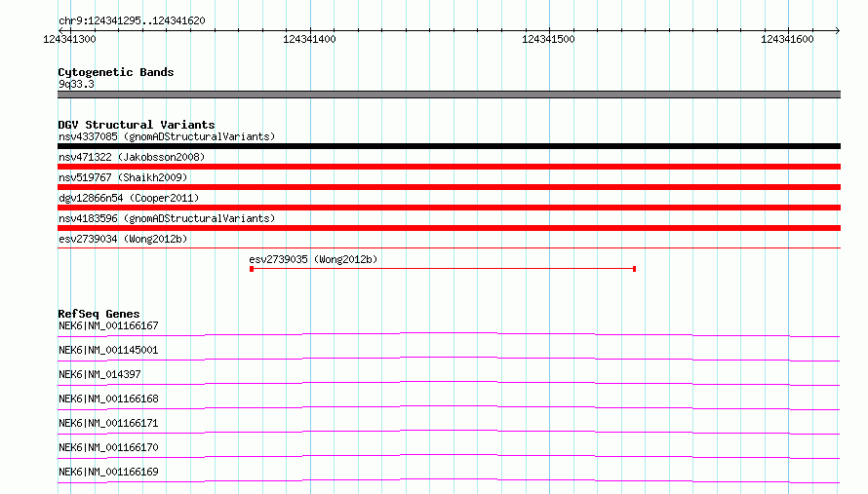Click the black nsv4337085 variant bar

pos(449,146)
